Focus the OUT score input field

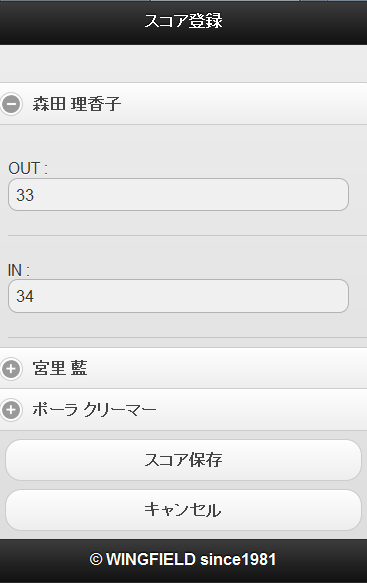(178, 194)
